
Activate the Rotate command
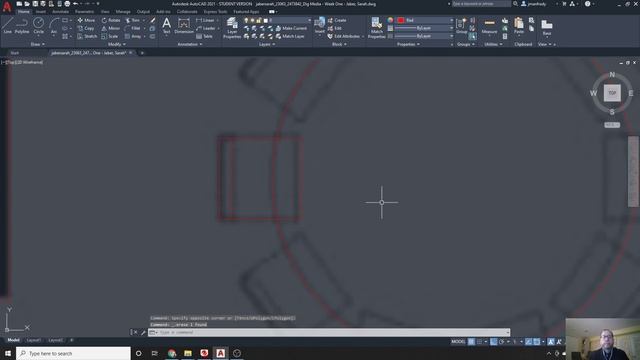click(x=111, y=20)
